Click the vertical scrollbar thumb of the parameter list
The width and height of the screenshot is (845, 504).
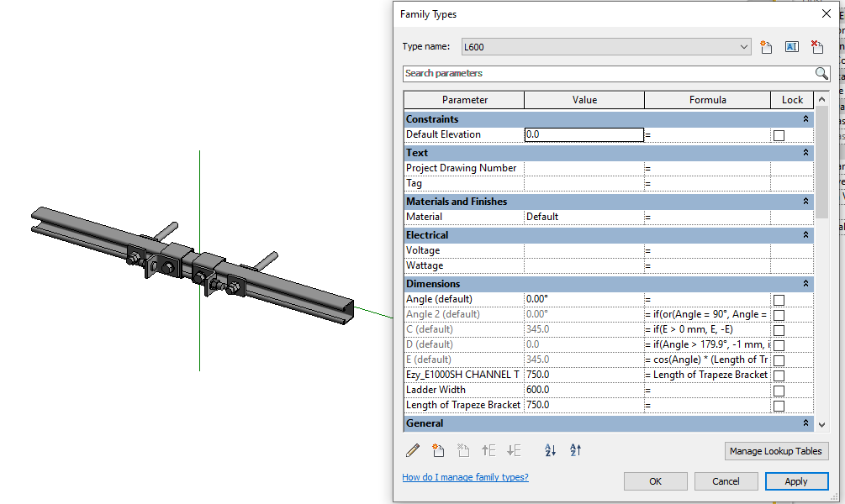coord(821,161)
